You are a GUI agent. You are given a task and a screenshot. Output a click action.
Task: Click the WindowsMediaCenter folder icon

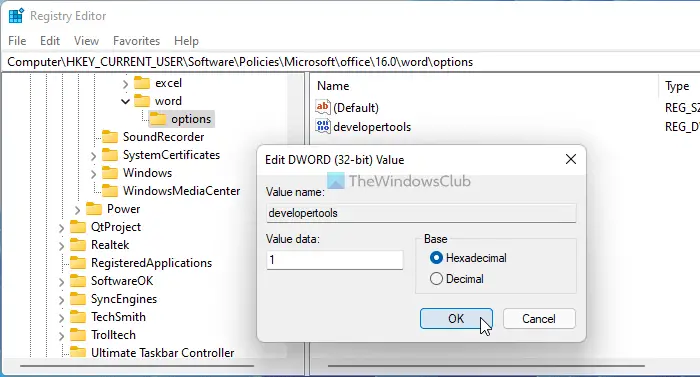tap(110, 191)
